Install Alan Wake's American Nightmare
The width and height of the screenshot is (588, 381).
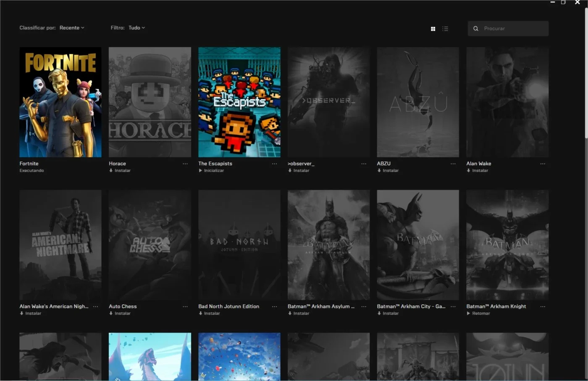(x=31, y=314)
